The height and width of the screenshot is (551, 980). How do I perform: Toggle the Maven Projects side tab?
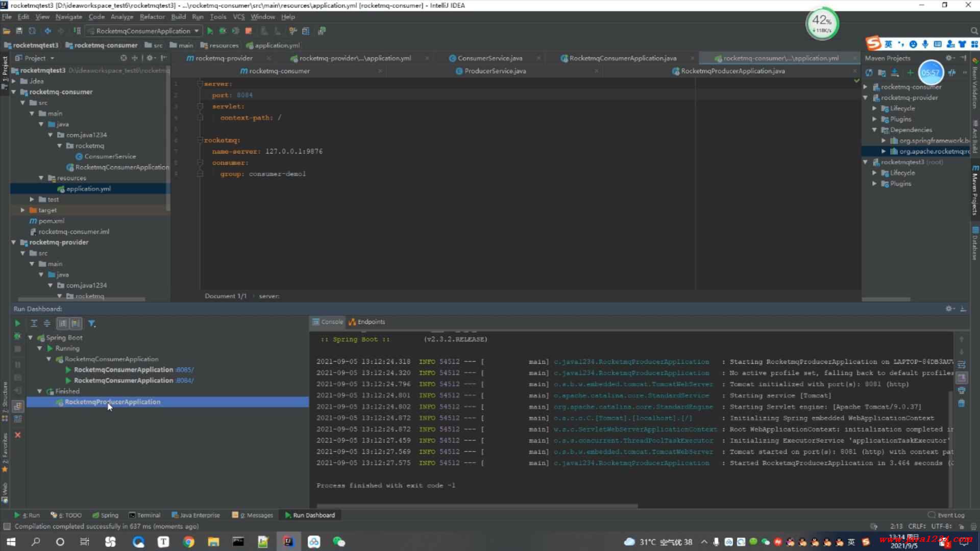(x=975, y=190)
